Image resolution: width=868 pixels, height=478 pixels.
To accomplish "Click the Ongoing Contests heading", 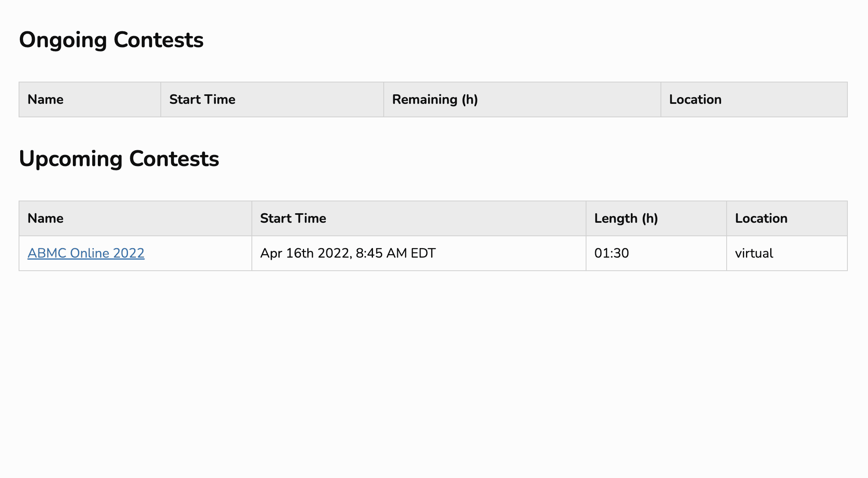I will point(112,39).
